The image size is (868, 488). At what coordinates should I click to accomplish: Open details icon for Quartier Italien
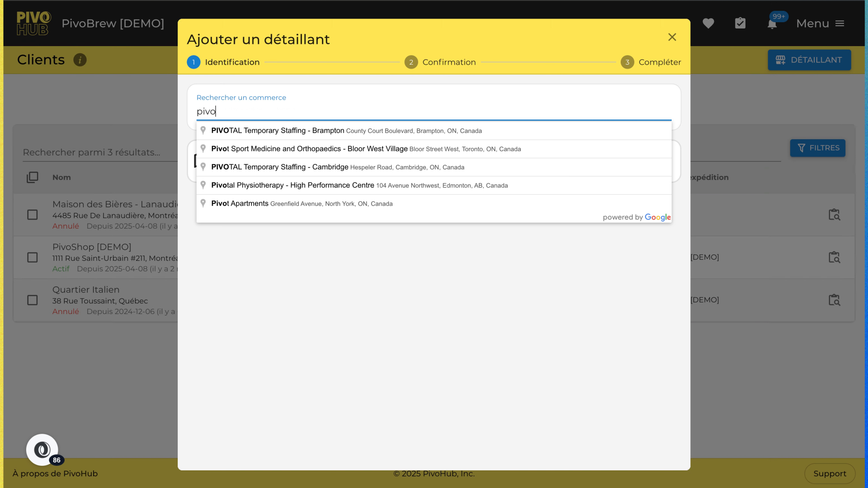click(x=834, y=300)
